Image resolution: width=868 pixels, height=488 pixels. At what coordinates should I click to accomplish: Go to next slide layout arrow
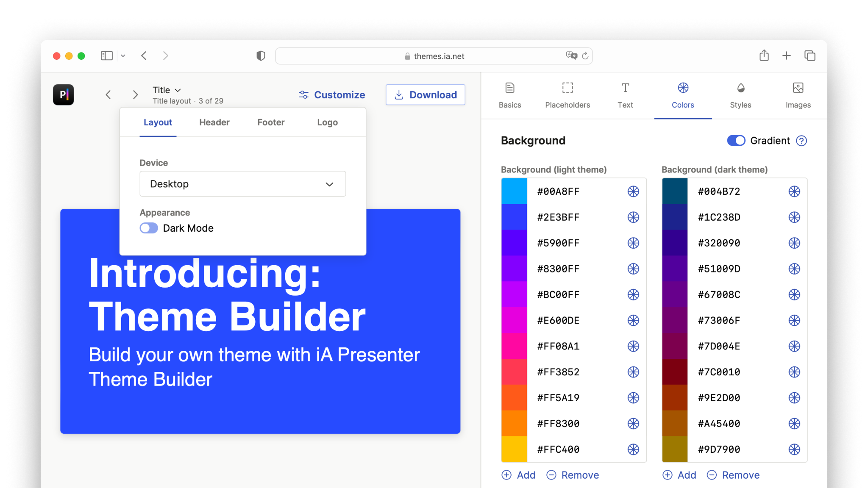click(135, 95)
